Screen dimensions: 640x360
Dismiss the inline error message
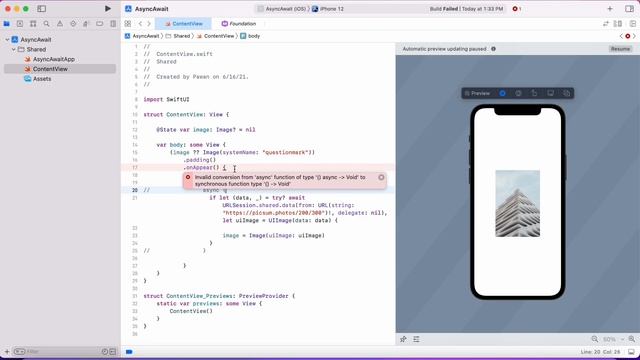coord(381,177)
